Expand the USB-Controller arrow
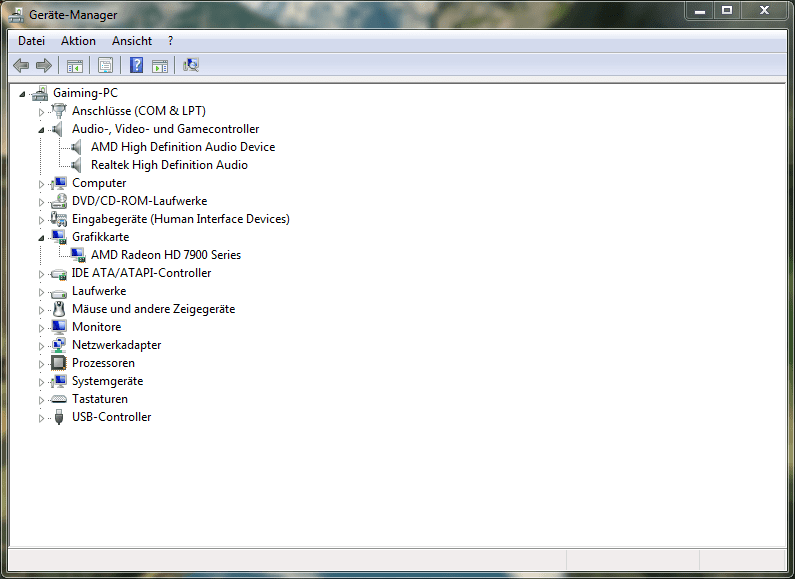 (x=41, y=418)
